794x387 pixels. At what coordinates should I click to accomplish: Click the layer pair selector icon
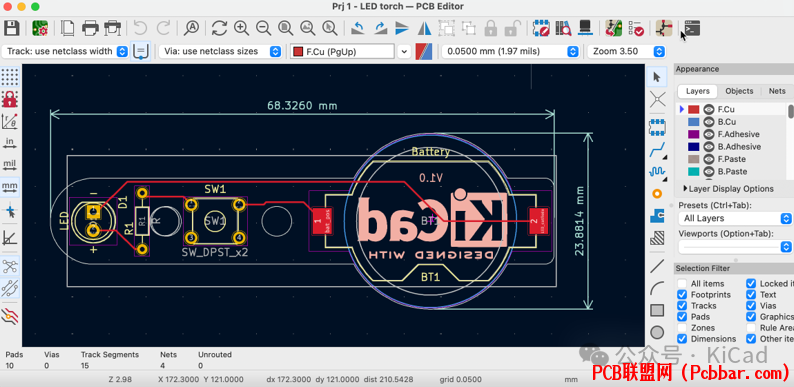click(424, 51)
